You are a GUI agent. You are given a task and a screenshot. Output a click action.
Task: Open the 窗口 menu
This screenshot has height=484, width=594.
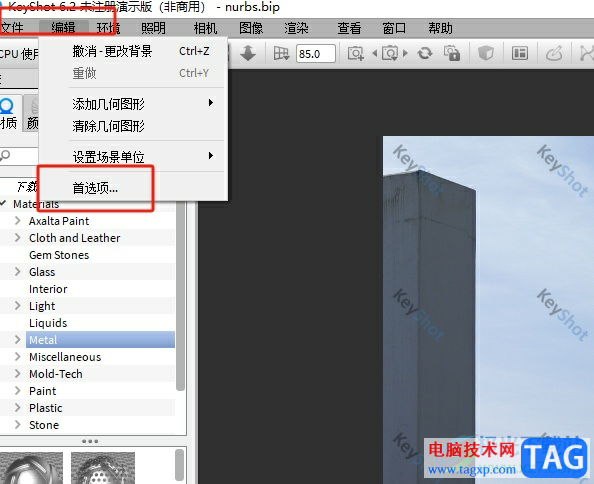tap(394, 28)
